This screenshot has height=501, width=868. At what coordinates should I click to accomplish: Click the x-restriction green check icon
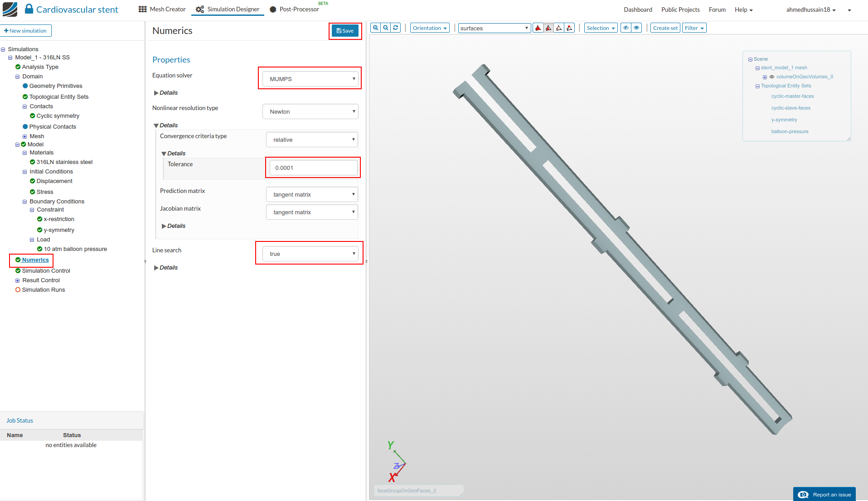(40, 219)
